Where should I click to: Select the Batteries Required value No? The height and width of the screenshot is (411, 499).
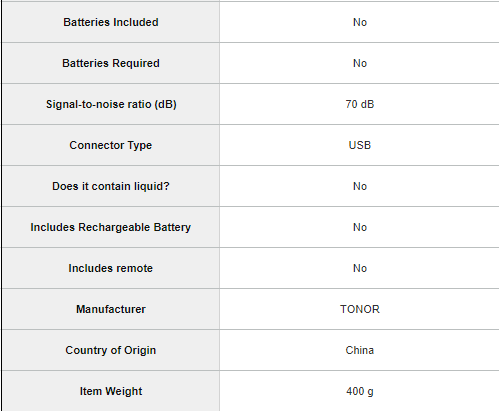[x=360, y=63]
